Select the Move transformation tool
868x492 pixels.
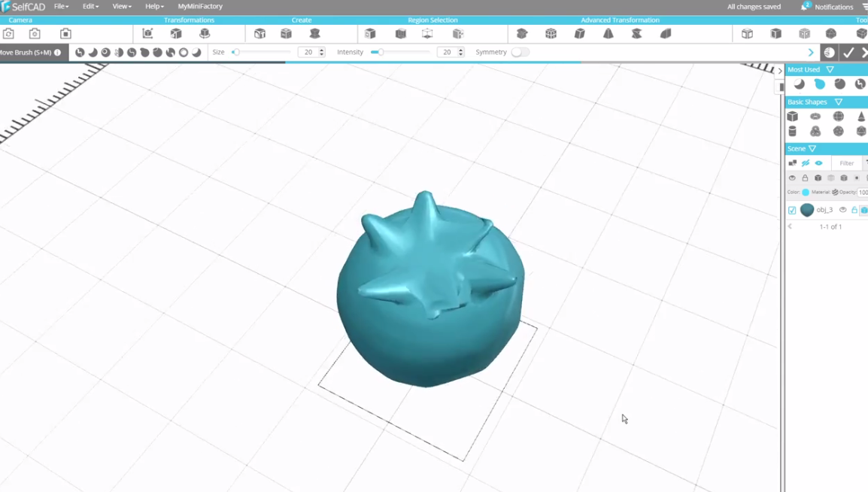[x=148, y=34]
